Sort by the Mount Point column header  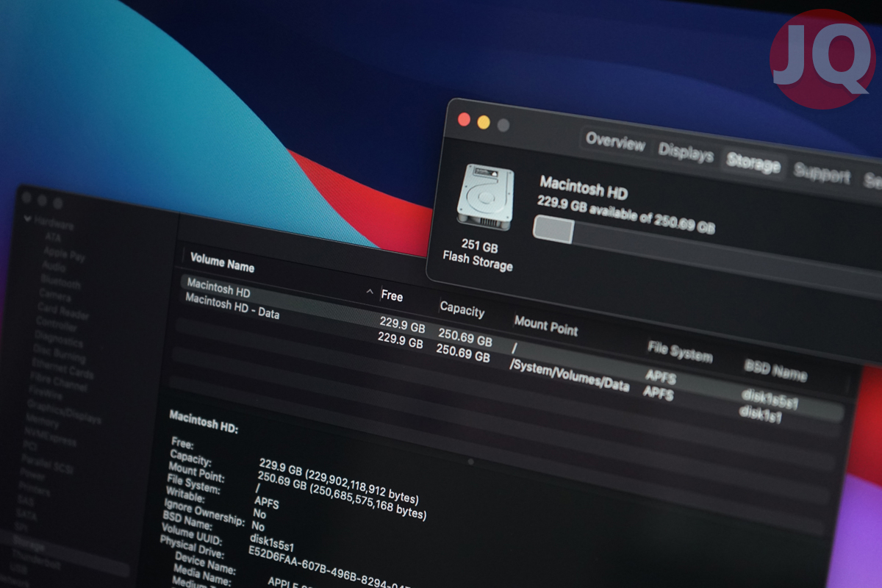(x=546, y=326)
